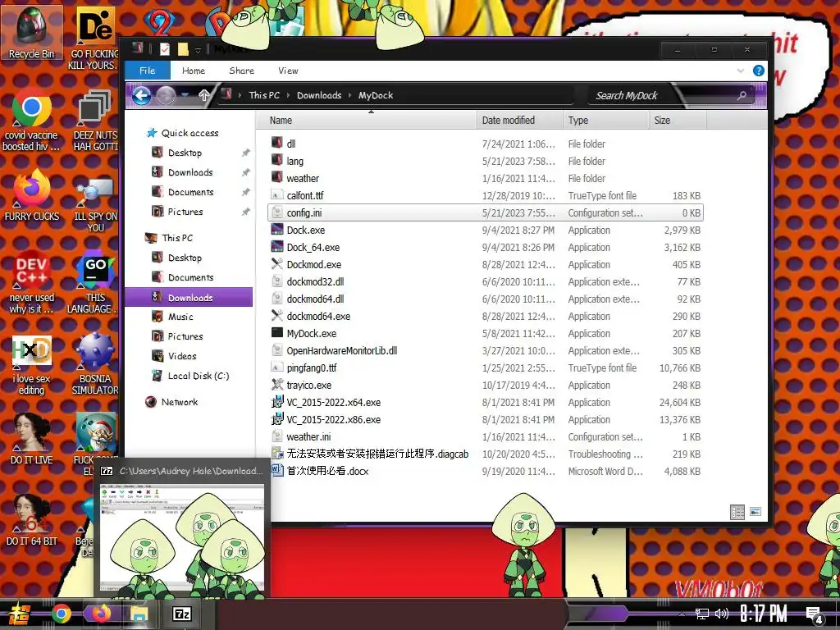
Task: Switch to Firefox on the taskbar
Action: coord(101,614)
